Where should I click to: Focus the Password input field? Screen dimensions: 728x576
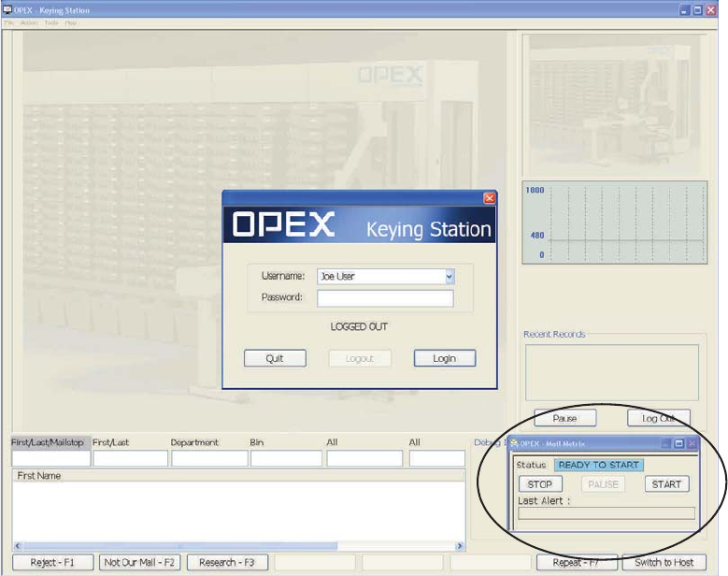click(x=385, y=298)
